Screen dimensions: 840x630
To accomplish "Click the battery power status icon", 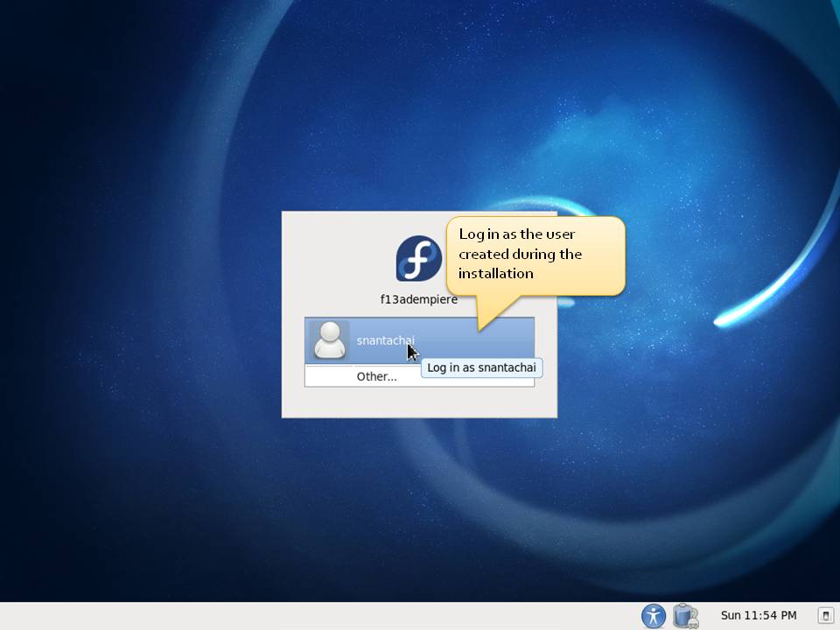I will (x=685, y=615).
